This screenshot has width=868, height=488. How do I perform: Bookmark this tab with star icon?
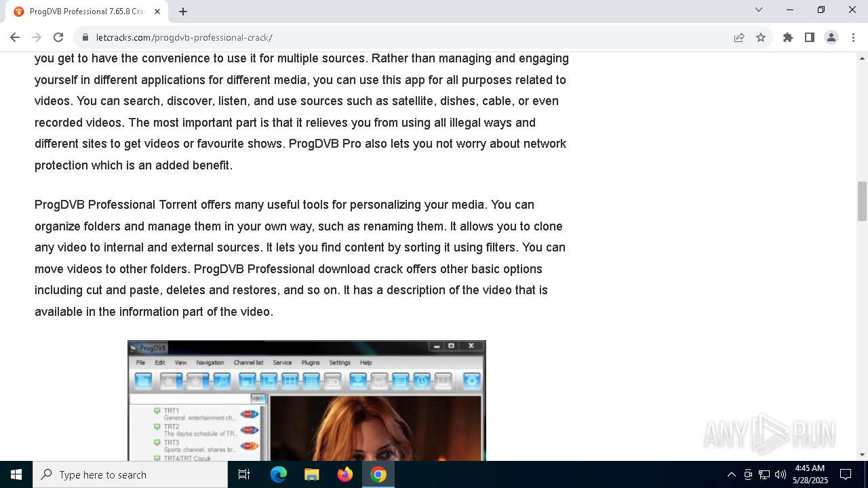(761, 37)
